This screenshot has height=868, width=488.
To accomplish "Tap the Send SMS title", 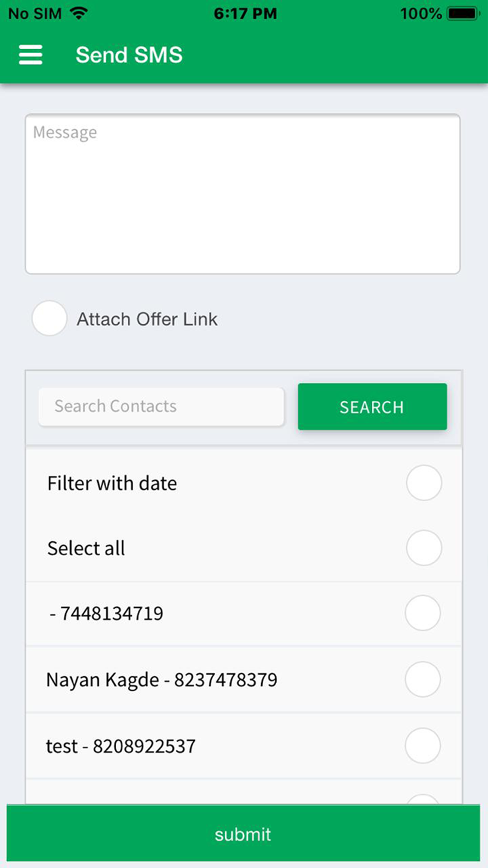I will pos(129,55).
